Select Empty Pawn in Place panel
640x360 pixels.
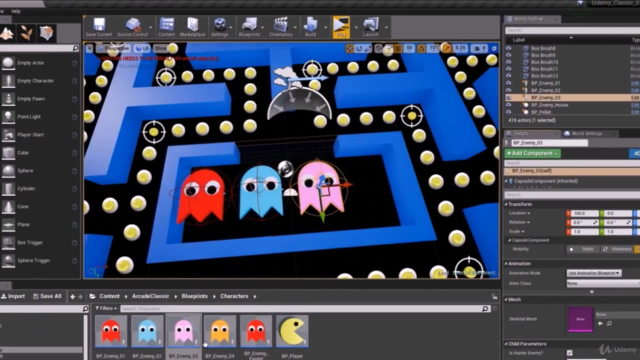point(40,99)
